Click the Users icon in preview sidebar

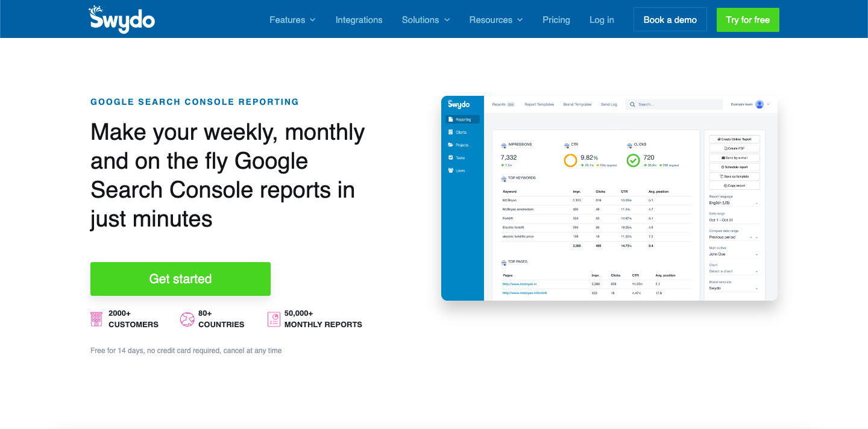point(451,171)
